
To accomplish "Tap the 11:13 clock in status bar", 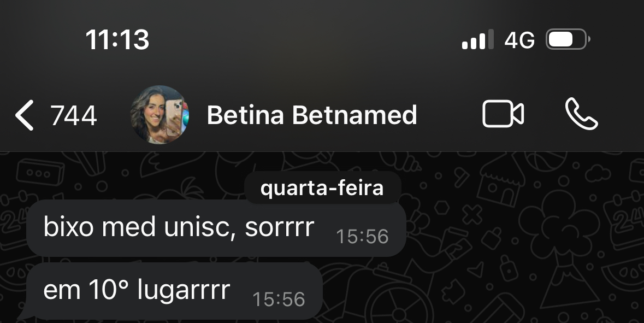I will [x=117, y=40].
